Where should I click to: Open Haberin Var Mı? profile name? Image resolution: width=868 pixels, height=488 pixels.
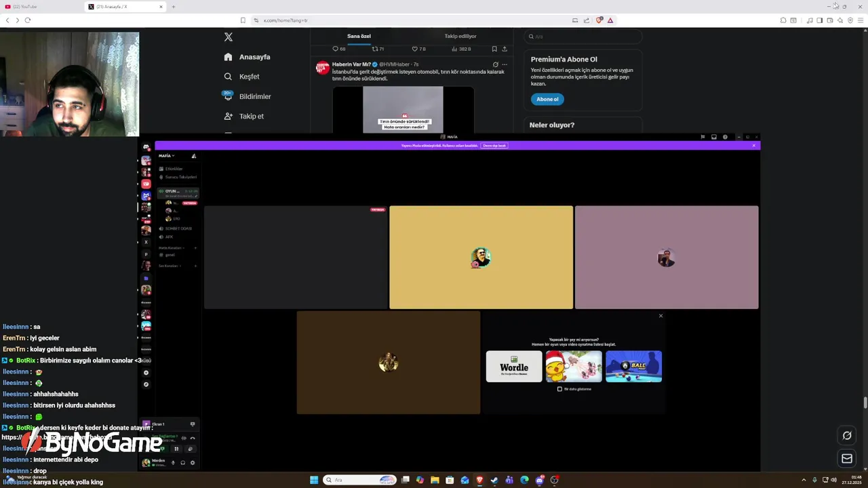click(351, 64)
